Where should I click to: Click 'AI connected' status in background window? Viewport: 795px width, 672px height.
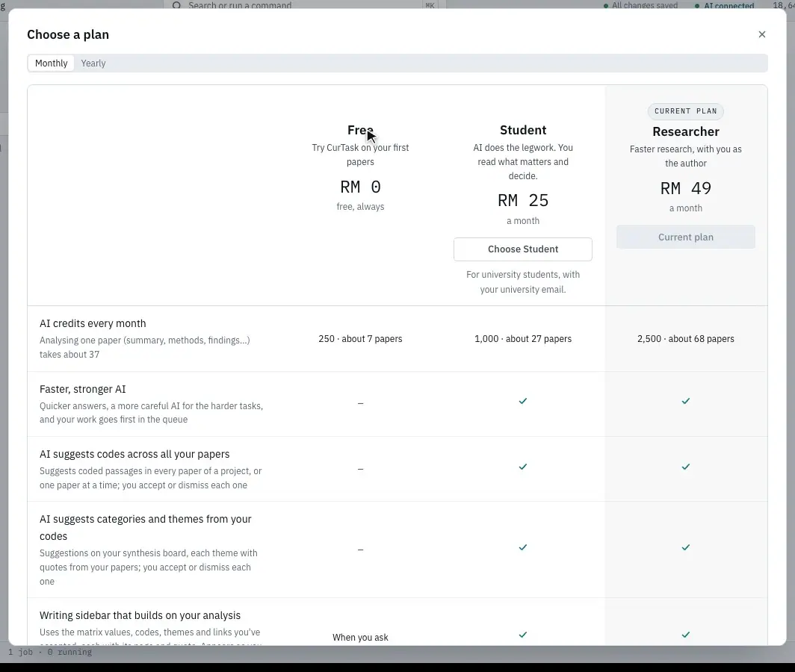[x=725, y=5]
